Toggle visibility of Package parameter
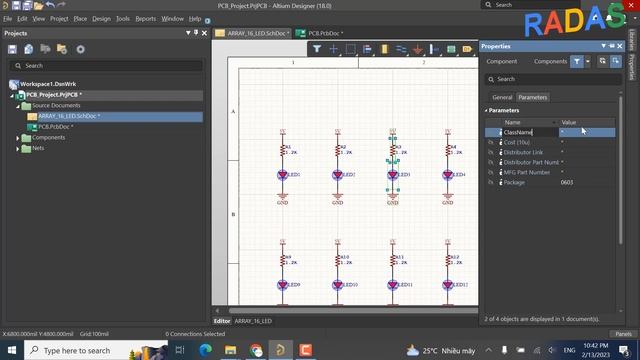 point(491,182)
